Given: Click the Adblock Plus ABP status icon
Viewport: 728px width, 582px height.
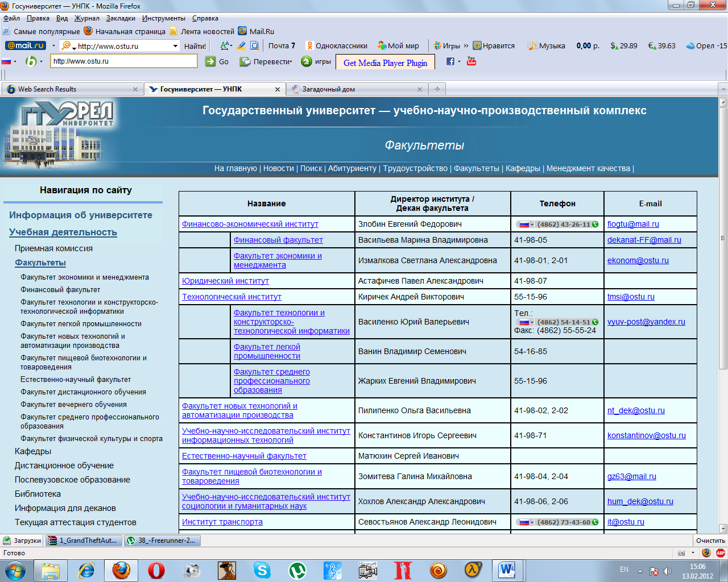Looking at the screenshot, I should (720, 552).
